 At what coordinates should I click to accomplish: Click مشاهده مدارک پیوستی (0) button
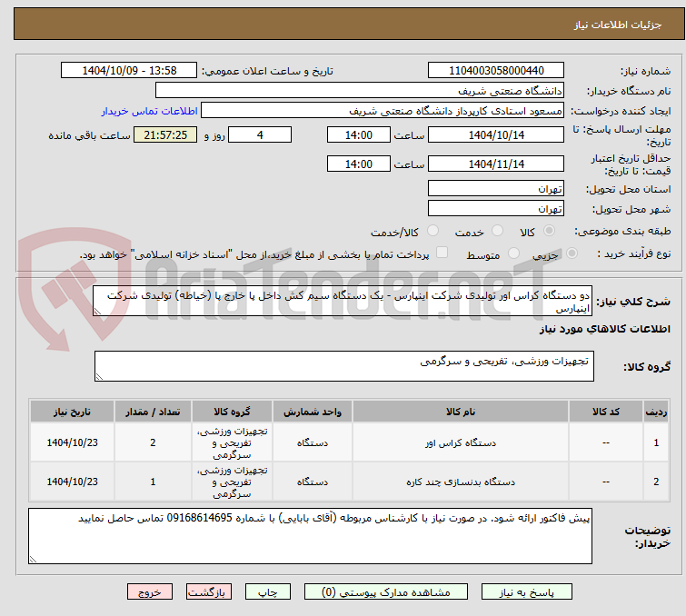pos(386,592)
